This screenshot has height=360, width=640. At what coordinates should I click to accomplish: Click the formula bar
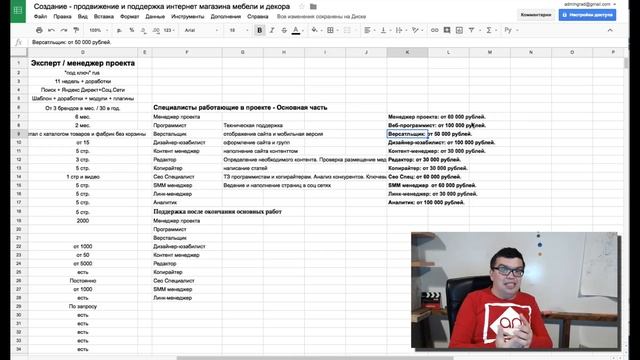tap(327, 42)
